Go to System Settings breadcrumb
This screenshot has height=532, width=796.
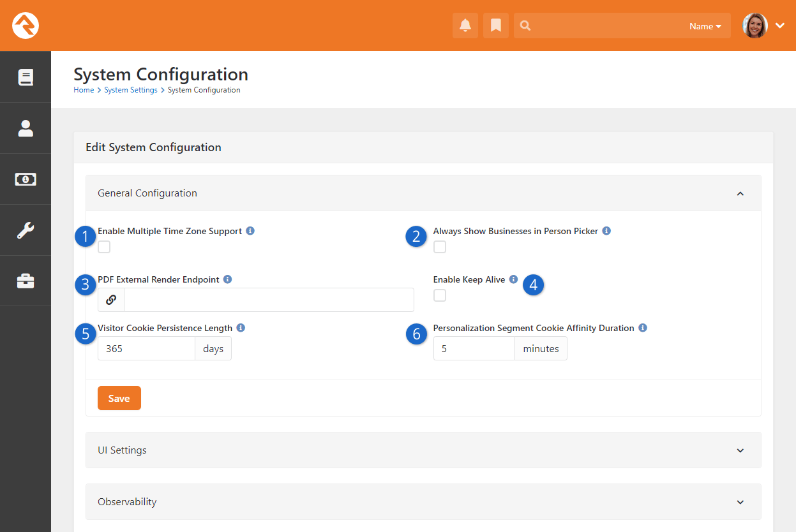click(131, 90)
